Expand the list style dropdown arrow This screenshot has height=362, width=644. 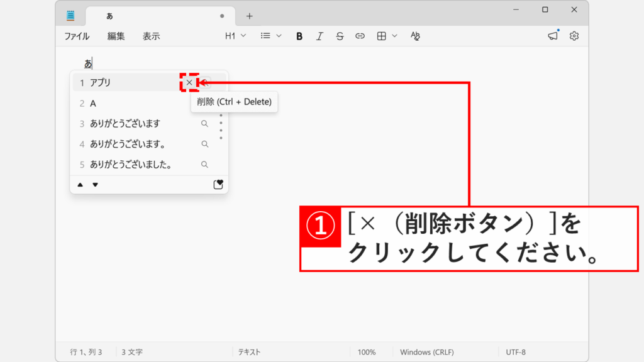[x=279, y=36]
